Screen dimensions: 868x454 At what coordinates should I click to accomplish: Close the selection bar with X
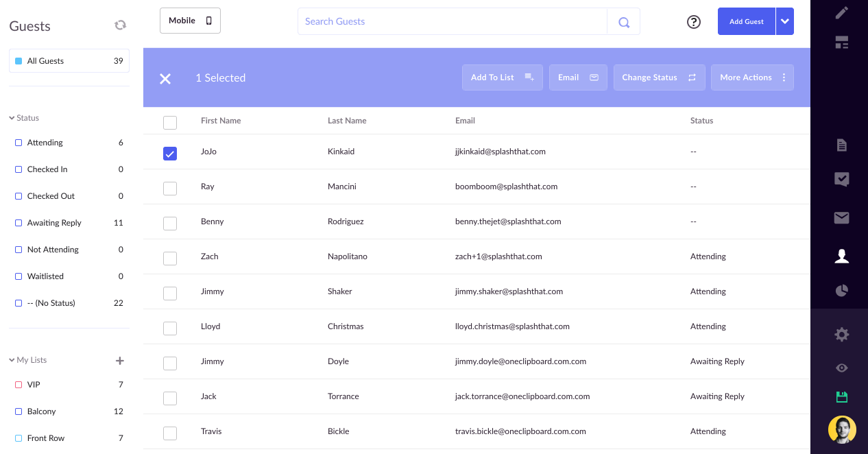[165, 78]
